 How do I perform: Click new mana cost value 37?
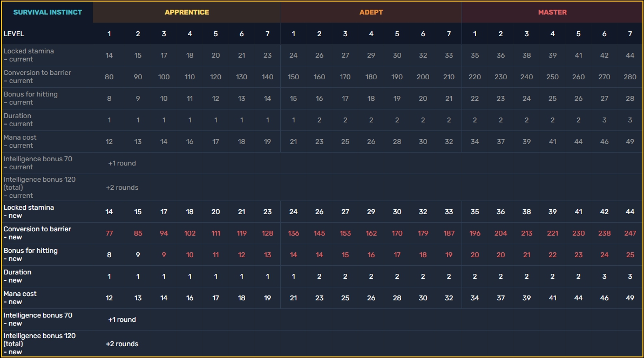pyautogui.click(x=500, y=298)
